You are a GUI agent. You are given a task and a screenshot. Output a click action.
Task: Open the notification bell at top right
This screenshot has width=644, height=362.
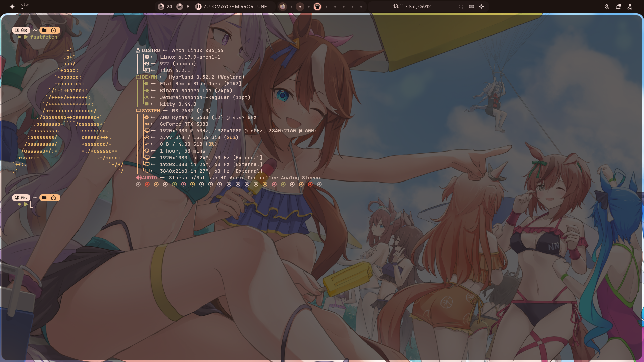tap(618, 7)
